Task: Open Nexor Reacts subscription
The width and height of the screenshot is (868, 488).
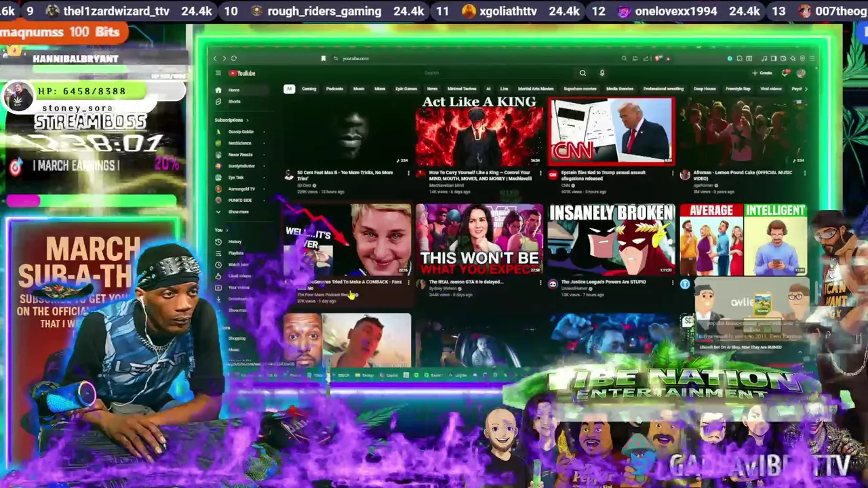Action: tap(240, 155)
